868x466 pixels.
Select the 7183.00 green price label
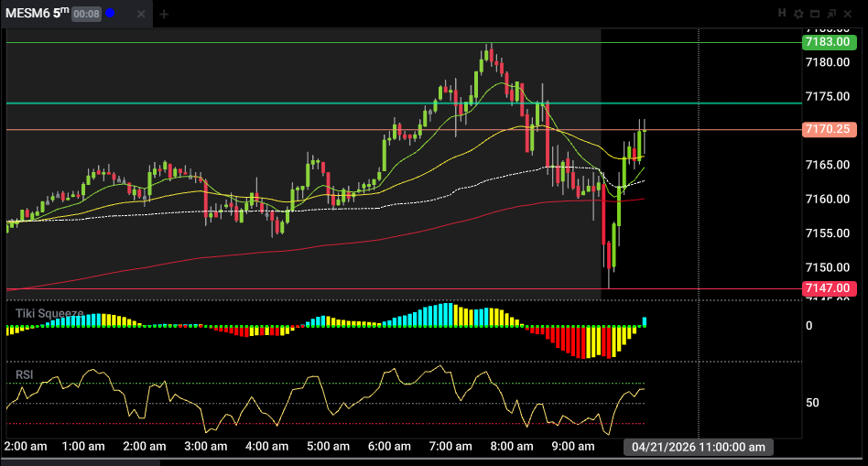(828, 42)
